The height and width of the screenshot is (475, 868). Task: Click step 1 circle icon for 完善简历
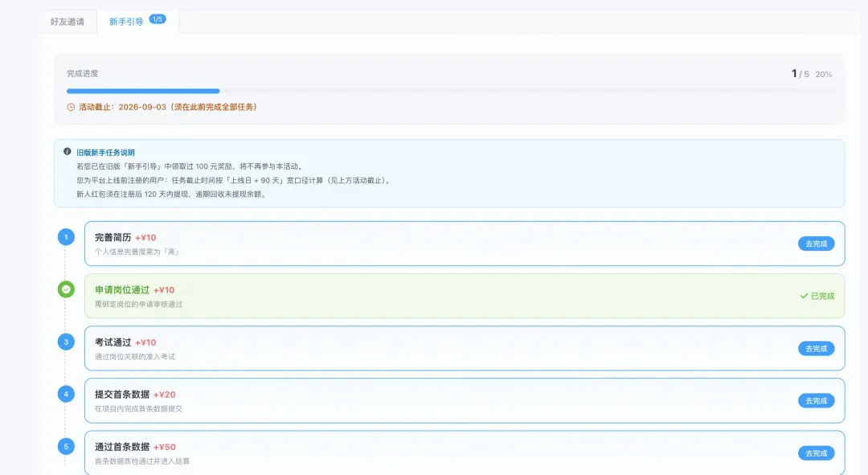(x=66, y=238)
